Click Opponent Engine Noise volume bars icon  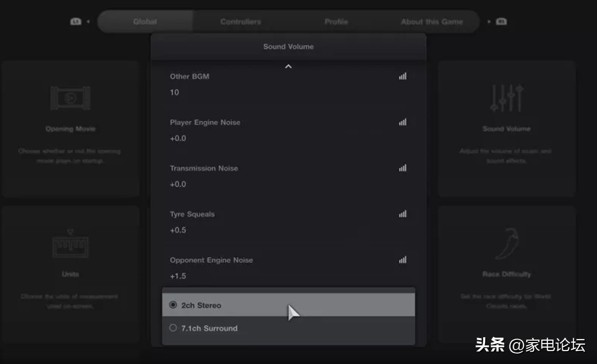[x=402, y=260]
